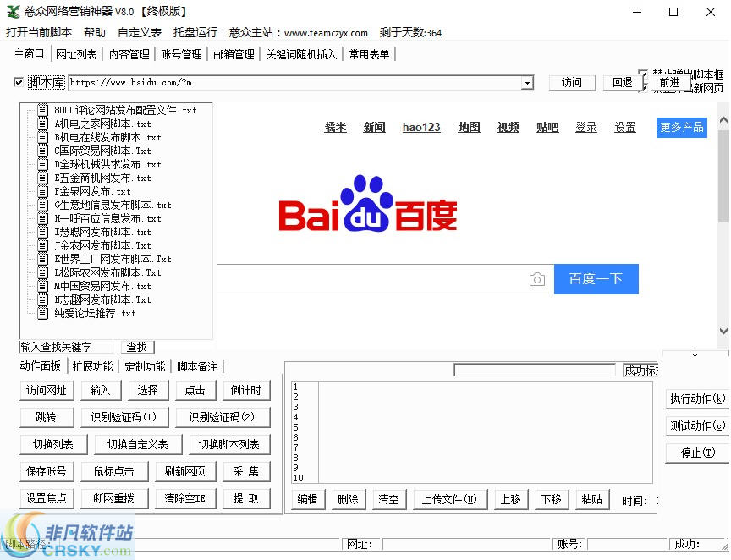The height and width of the screenshot is (560, 731).
Task: Click the 输入查找关键字 search field
Action: (66, 347)
